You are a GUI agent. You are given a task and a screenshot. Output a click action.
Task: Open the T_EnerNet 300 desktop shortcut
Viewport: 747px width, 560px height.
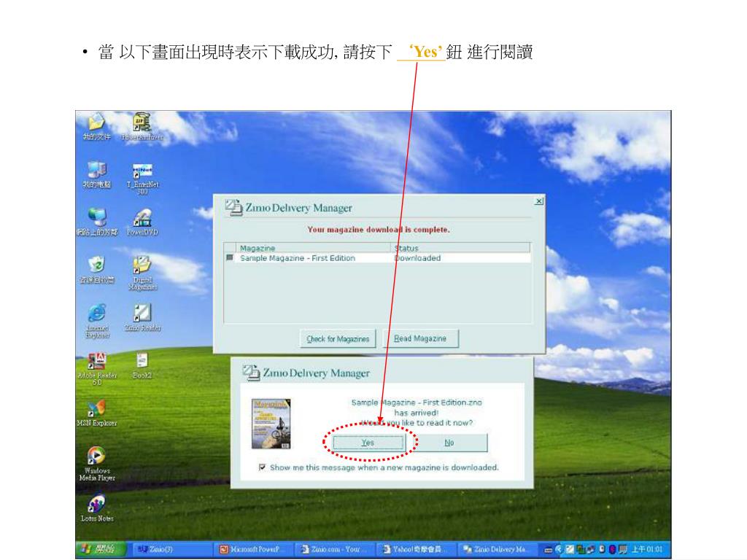pyautogui.click(x=142, y=178)
